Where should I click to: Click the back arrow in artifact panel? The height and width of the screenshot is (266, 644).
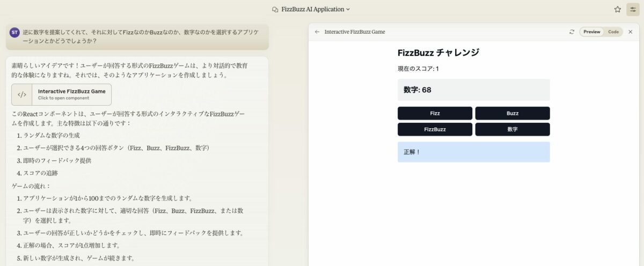[x=317, y=32]
